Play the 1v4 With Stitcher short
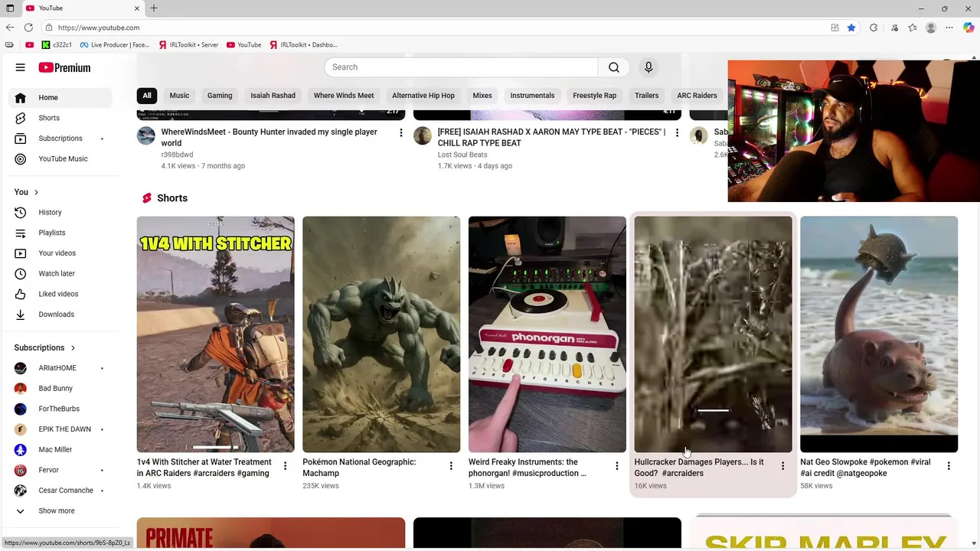Image resolution: width=980 pixels, height=551 pixels. [x=215, y=334]
